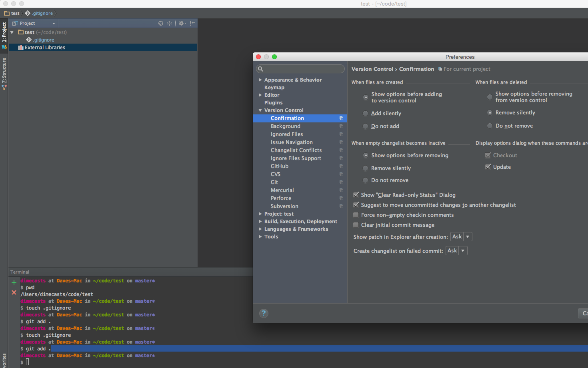
Task: Expand the Tools section in Preferences
Action: [260, 237]
